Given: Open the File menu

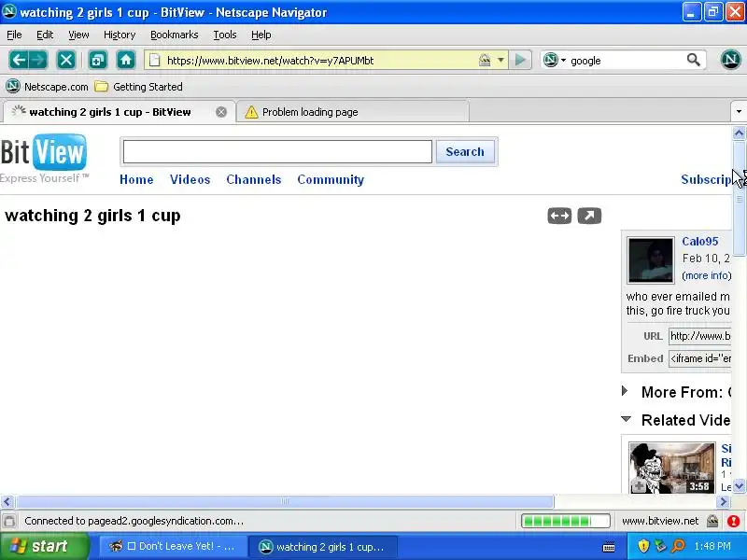Looking at the screenshot, I should pos(14,35).
